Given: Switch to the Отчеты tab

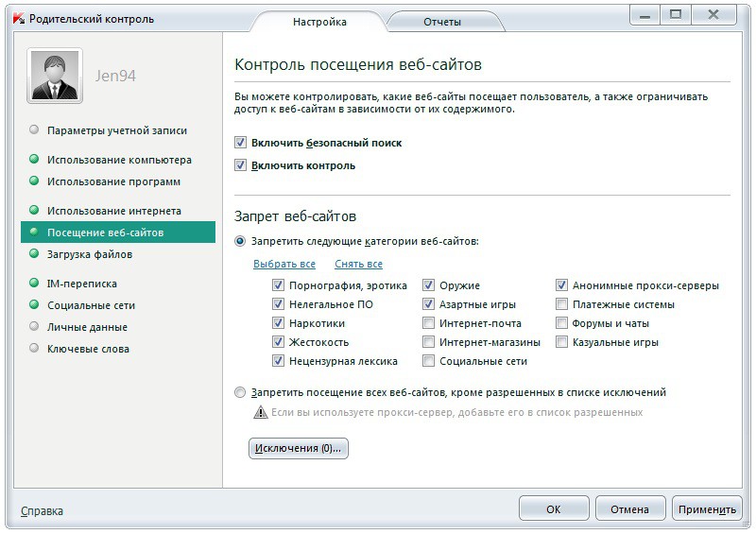Looking at the screenshot, I should point(442,22).
